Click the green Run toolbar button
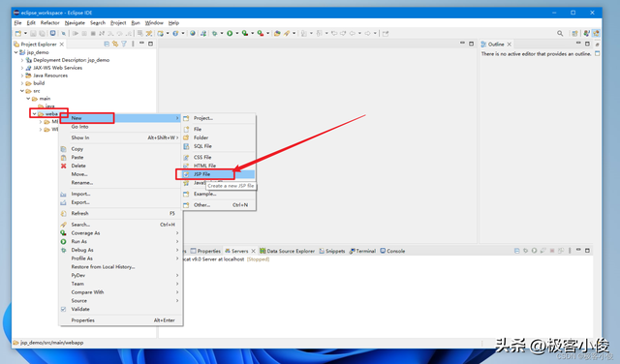 [230, 33]
